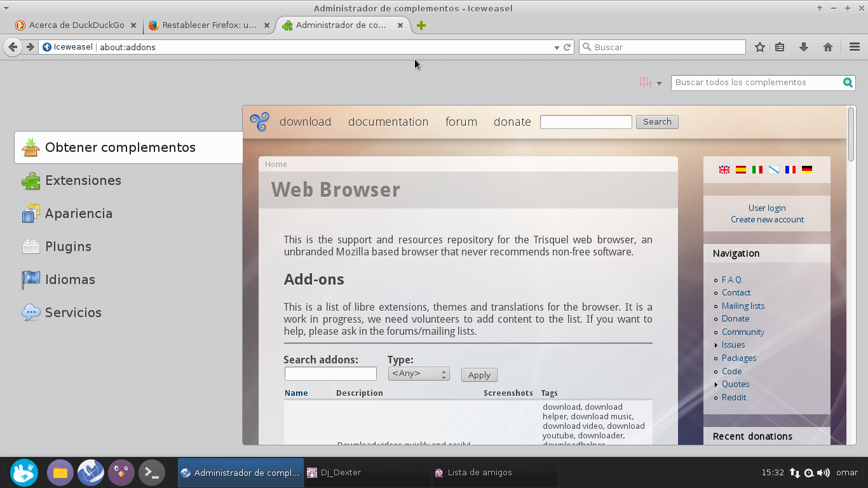Open Obtener complementos section

128,147
